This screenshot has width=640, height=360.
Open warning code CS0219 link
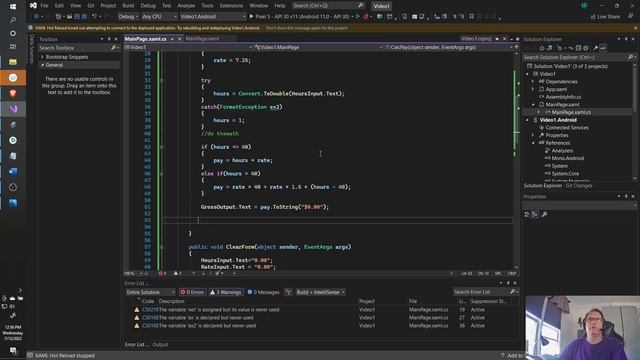pyautogui.click(x=150, y=310)
